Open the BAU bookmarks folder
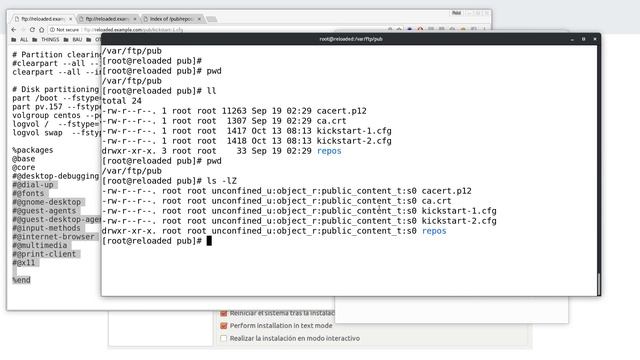Viewport: 640px width, 360px height. pyautogui.click(x=73, y=40)
